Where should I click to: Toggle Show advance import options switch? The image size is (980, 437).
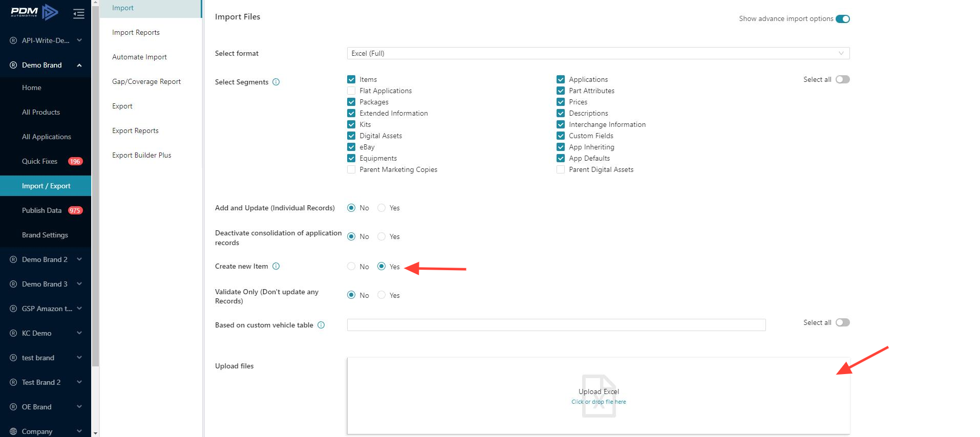(x=843, y=19)
